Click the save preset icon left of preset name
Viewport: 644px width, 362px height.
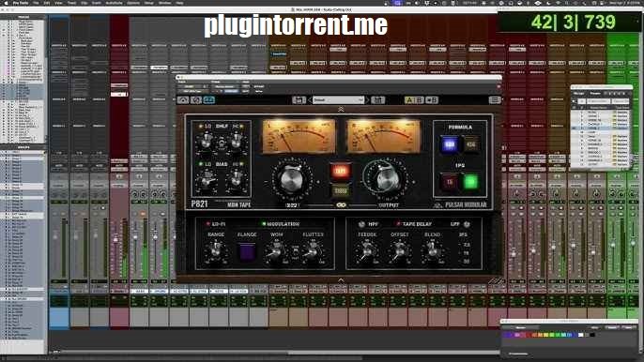point(299,99)
